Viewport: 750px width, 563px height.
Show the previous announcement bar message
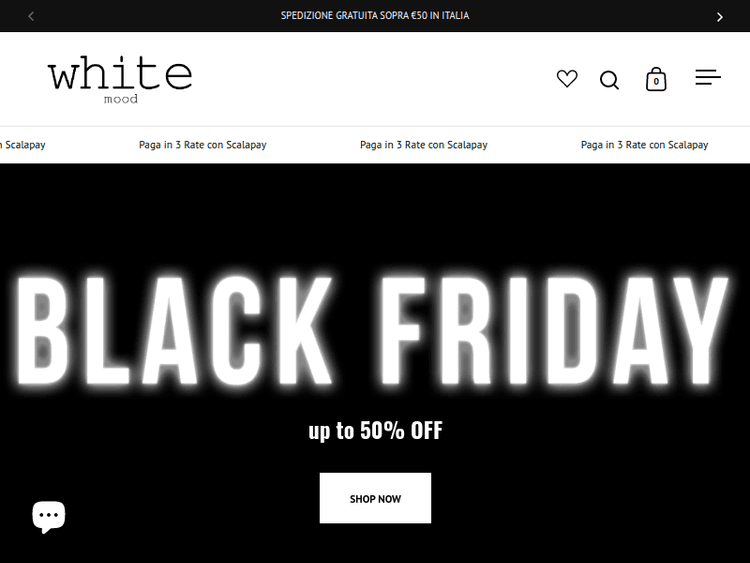coord(31,16)
